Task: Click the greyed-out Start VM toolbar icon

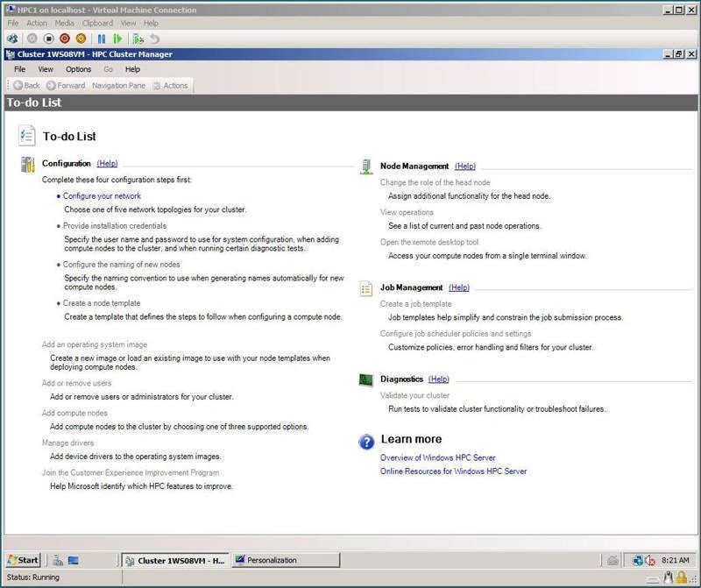Action: coord(32,39)
